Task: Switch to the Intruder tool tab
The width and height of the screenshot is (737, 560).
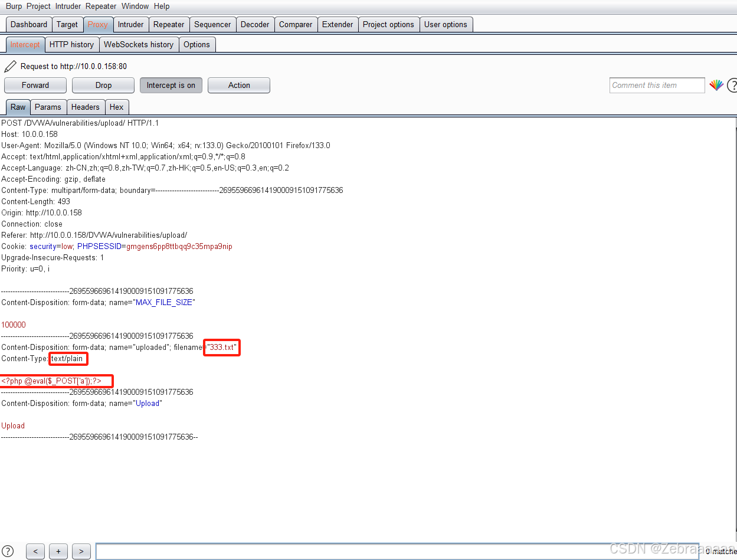Action: coord(130,24)
